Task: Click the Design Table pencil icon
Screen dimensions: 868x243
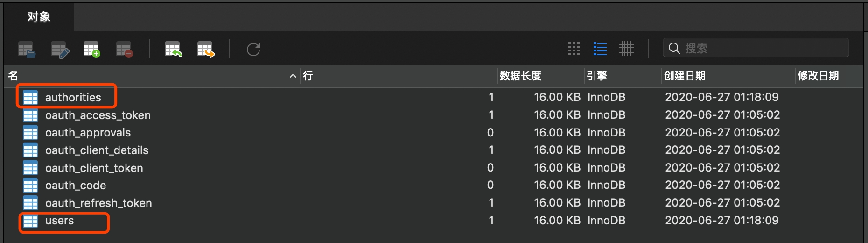Action: pyautogui.click(x=60, y=49)
